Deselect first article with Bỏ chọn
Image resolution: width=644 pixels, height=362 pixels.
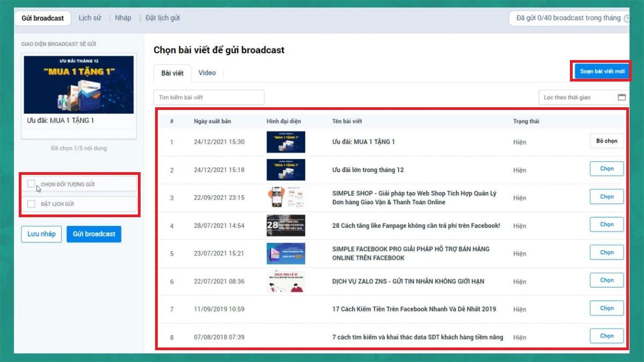pos(606,141)
